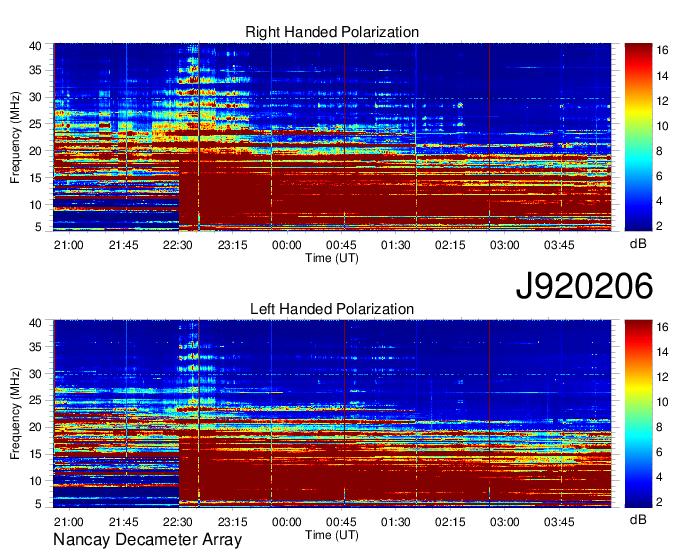Click 03:00 time tick on Left Handed plot
Image resolution: width=680 pixels, height=552 pixels.
click(504, 522)
